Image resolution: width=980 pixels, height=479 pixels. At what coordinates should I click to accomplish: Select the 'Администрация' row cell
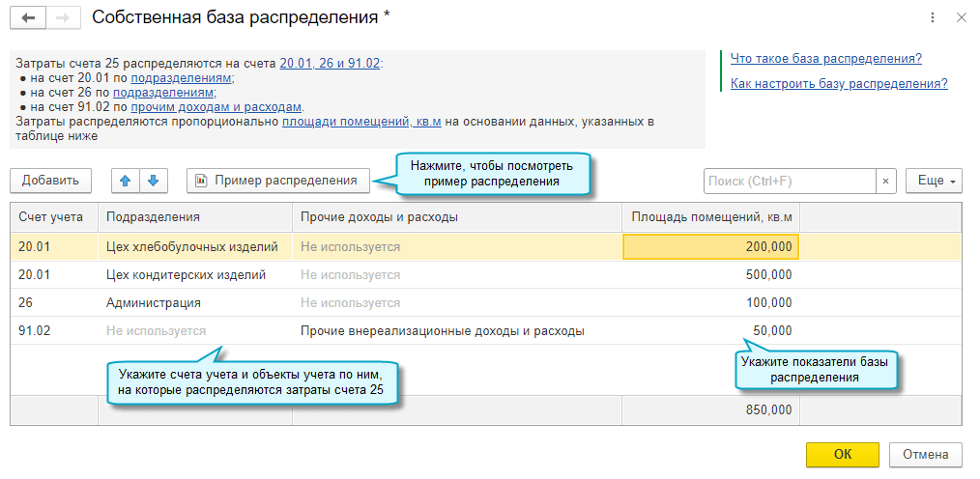pos(146,302)
